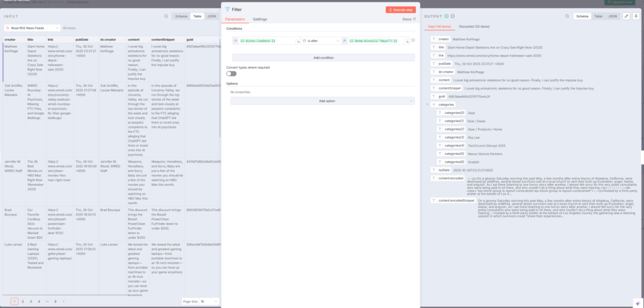Toggle Convert types where required switch

click(231, 74)
